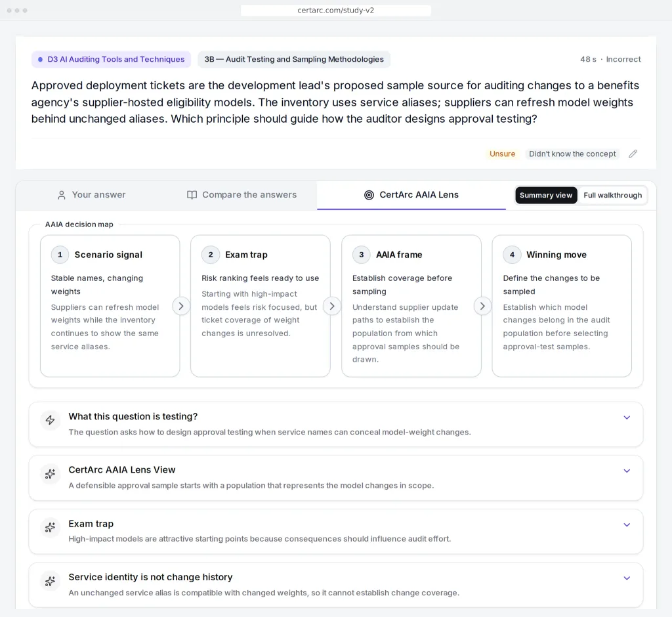The height and width of the screenshot is (617, 672).
Task: Click the Unsure confidence tag
Action: [x=502, y=154]
